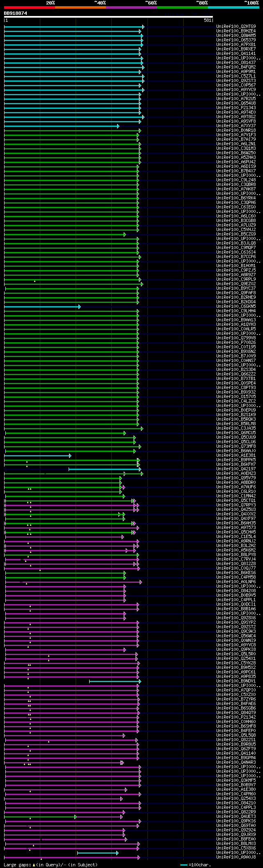Open hit UniRef100_A7PX81

pos(236,44)
